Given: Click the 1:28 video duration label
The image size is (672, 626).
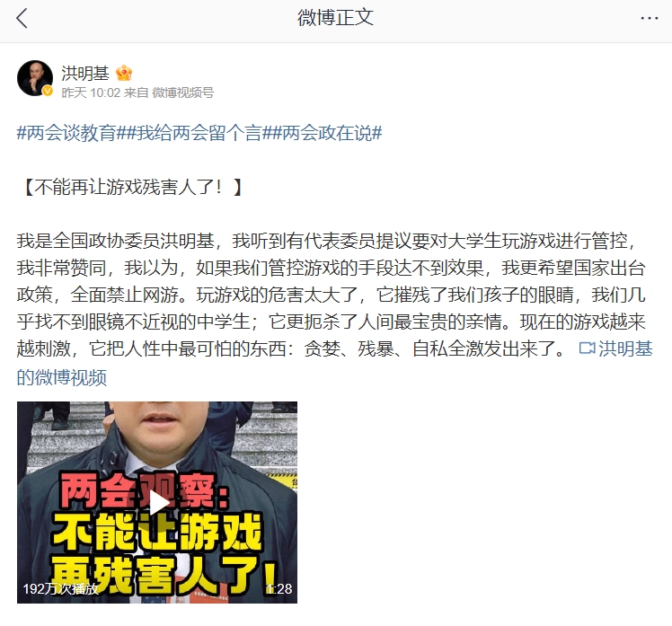Looking at the screenshot, I should [279, 588].
